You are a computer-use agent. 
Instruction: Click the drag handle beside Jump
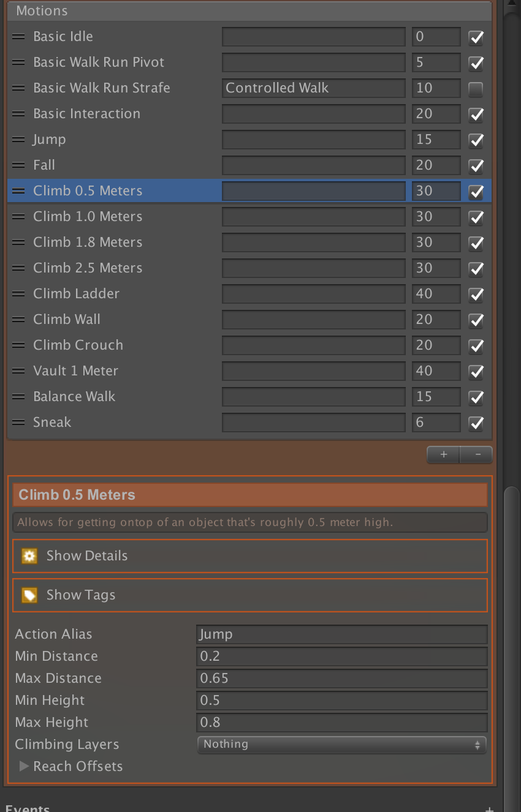pyautogui.click(x=19, y=139)
